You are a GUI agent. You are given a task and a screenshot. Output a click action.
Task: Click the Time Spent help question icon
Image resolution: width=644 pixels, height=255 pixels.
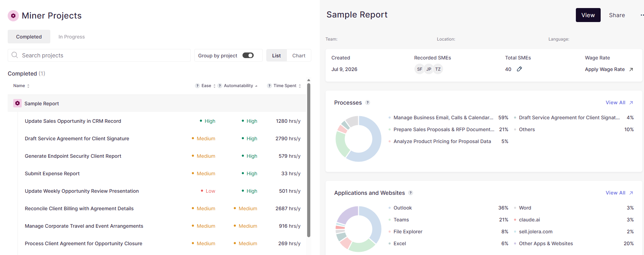coord(269,86)
